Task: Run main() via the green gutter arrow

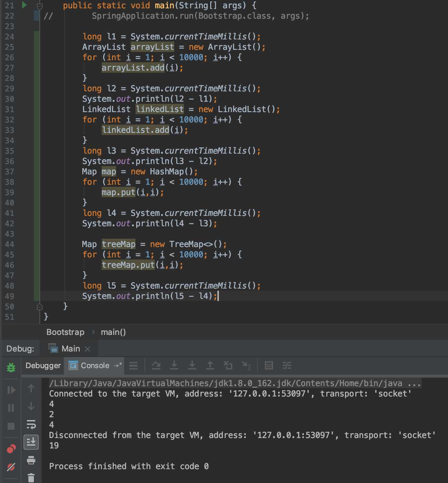Action: (x=25, y=5)
